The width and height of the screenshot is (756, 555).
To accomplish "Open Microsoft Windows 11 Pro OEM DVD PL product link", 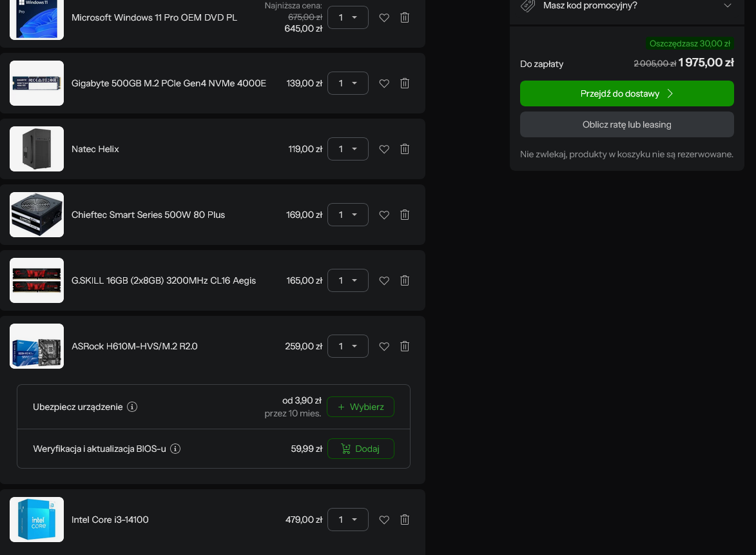I will tap(154, 18).
